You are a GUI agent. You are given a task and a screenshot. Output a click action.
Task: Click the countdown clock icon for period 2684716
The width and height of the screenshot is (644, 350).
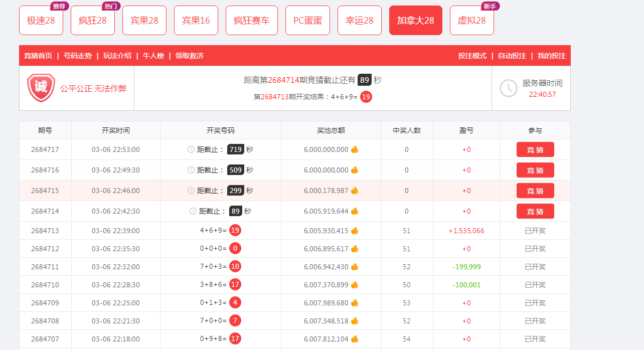click(x=191, y=170)
